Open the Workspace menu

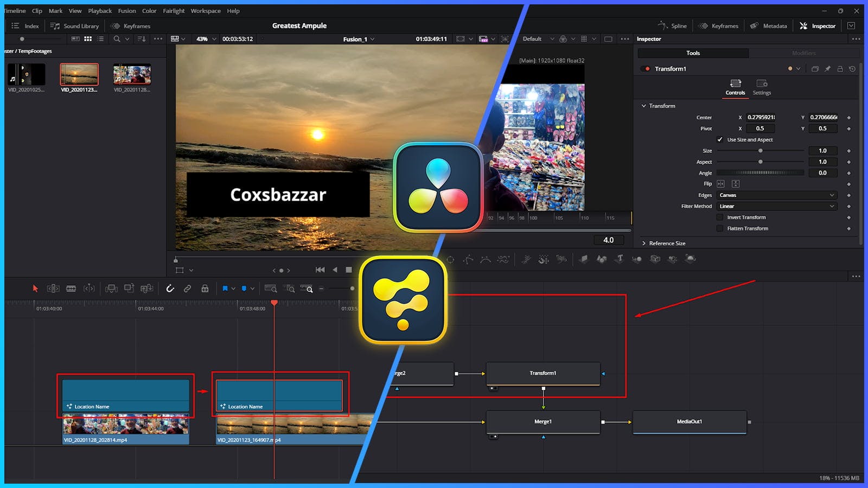click(206, 10)
